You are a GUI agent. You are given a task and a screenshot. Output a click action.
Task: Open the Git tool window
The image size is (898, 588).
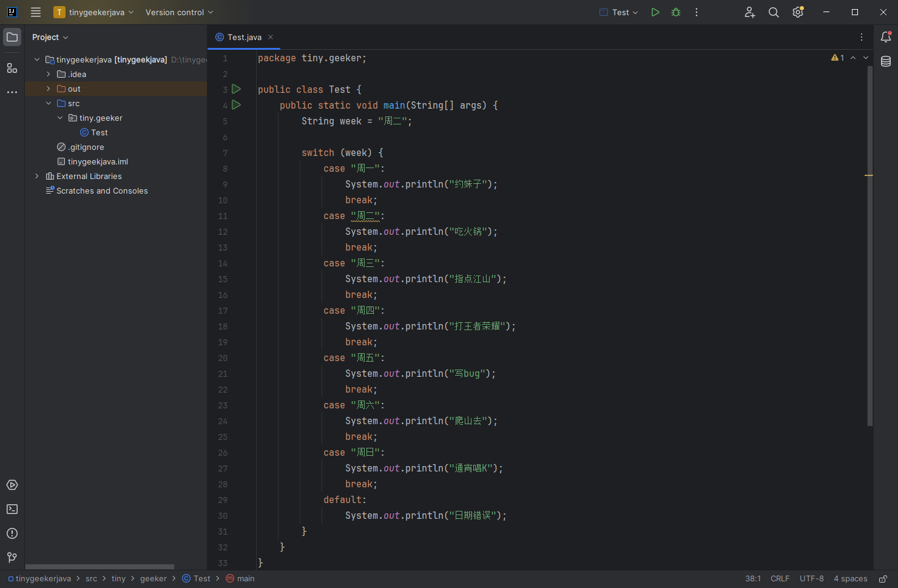[x=12, y=558]
